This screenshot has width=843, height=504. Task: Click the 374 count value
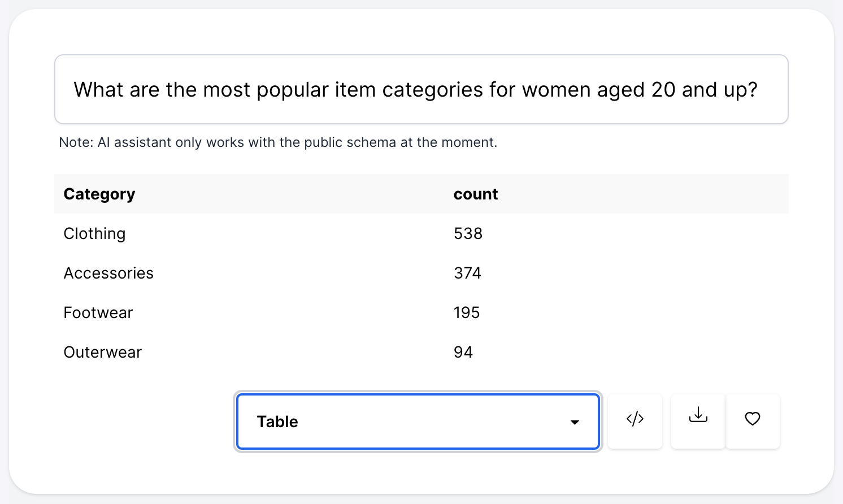click(467, 273)
